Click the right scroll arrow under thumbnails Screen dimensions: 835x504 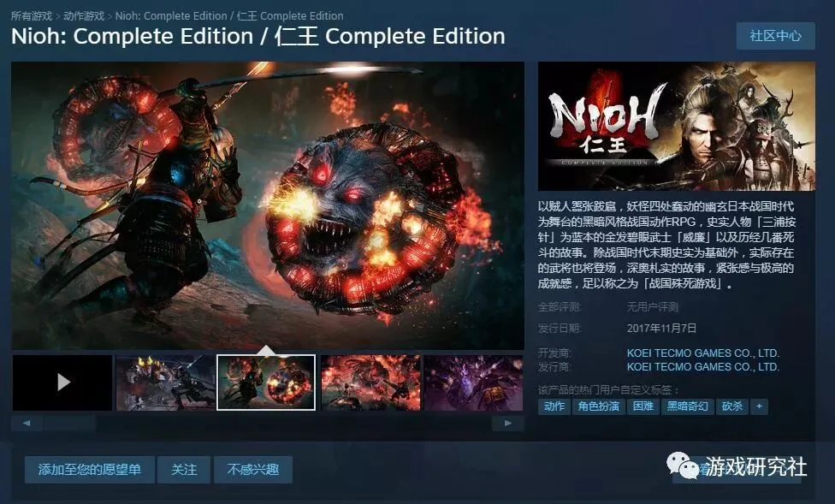[x=508, y=424]
